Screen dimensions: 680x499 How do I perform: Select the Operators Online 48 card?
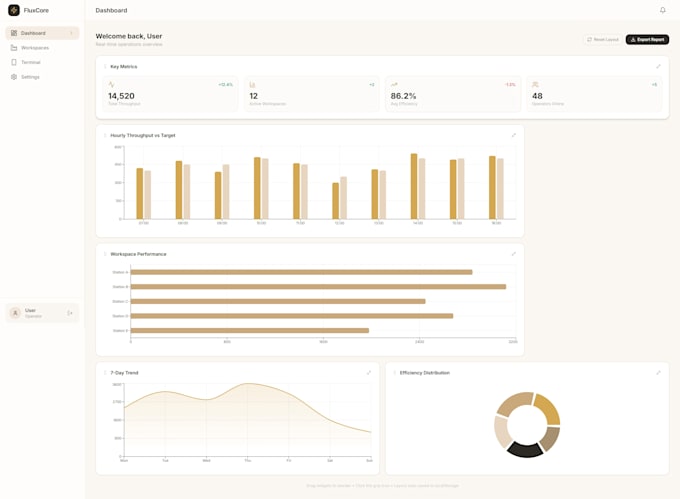coord(595,94)
